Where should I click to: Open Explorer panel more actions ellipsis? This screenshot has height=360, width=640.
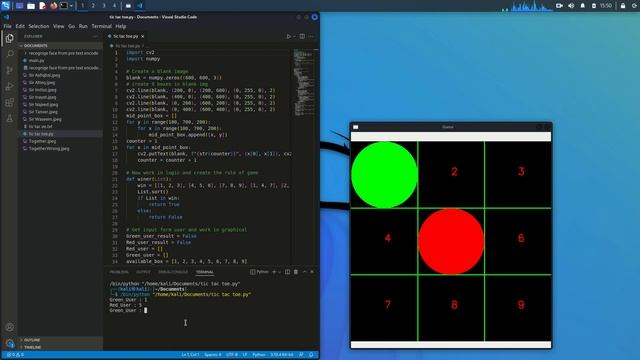[96, 36]
